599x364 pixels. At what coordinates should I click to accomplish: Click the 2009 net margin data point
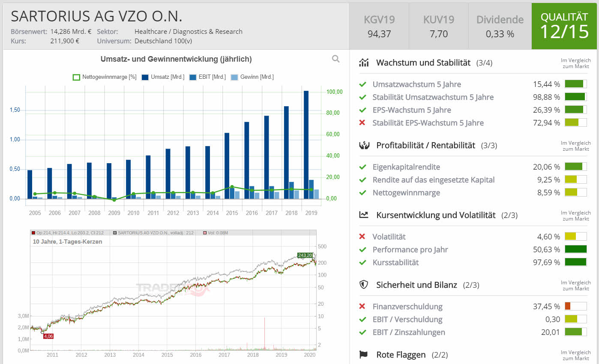(x=114, y=200)
